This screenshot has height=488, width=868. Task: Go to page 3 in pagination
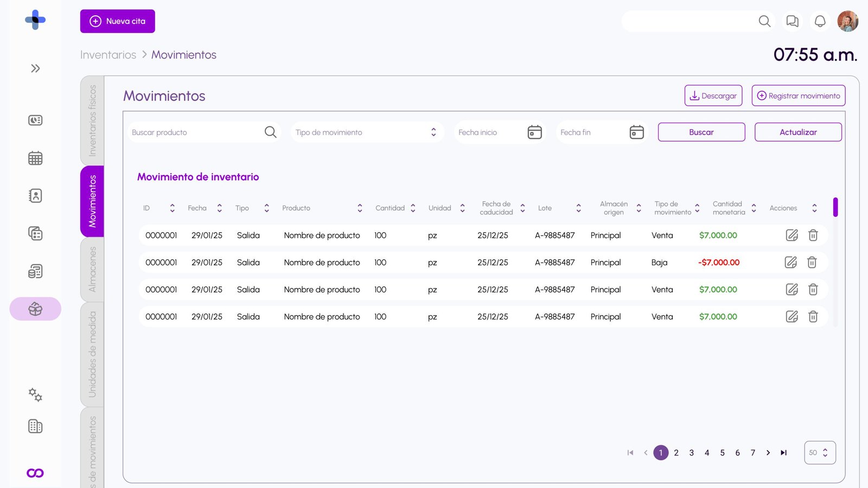691,453
